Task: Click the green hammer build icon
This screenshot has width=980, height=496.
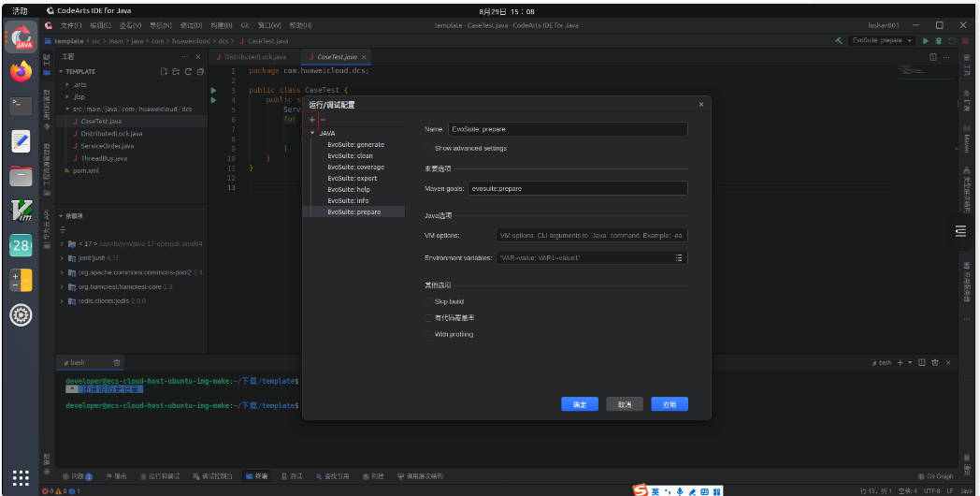Action: click(x=838, y=40)
